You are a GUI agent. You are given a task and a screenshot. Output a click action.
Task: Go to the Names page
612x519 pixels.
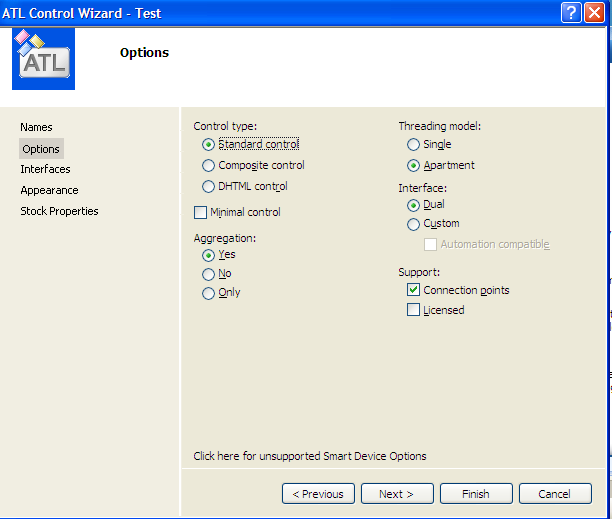point(36,127)
